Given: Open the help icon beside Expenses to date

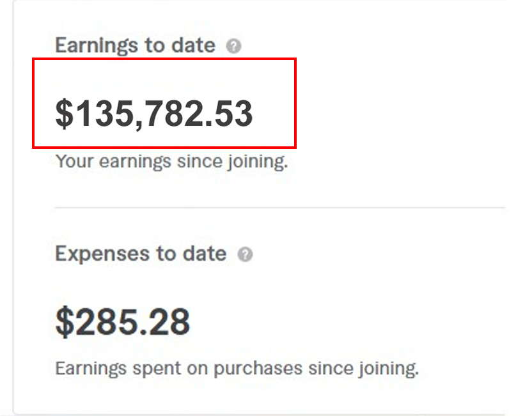Looking at the screenshot, I should coord(245,254).
